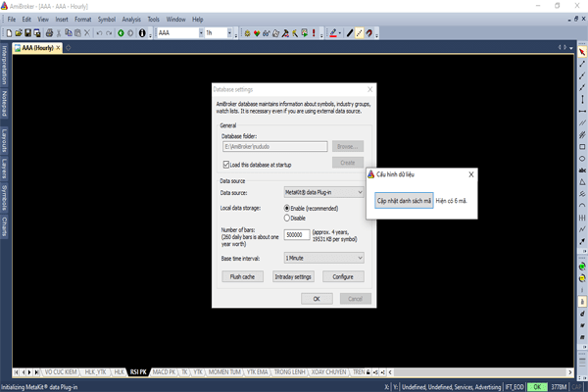Viewport: 588px width, 392px height.
Task: Select the abc Text drawing tool
Action: click(x=582, y=171)
